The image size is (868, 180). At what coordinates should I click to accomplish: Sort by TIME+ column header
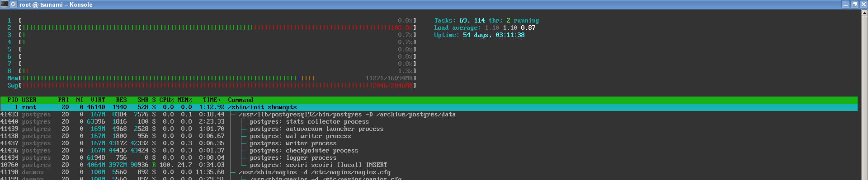(x=212, y=100)
